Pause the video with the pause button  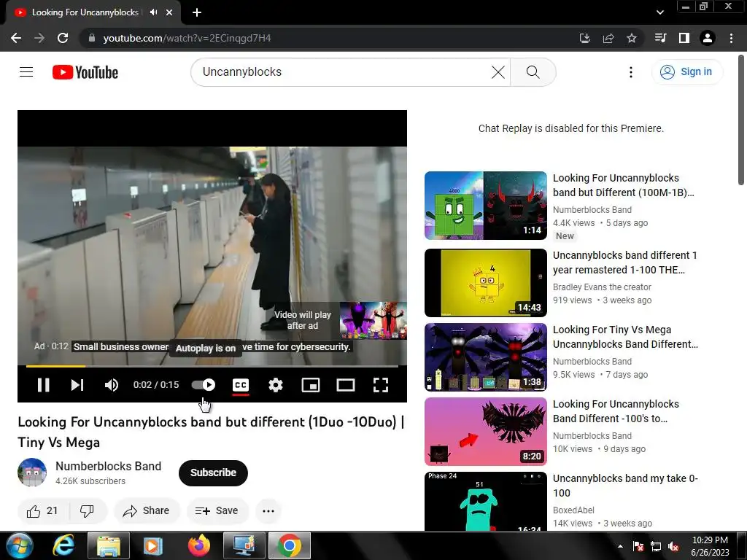pos(43,385)
